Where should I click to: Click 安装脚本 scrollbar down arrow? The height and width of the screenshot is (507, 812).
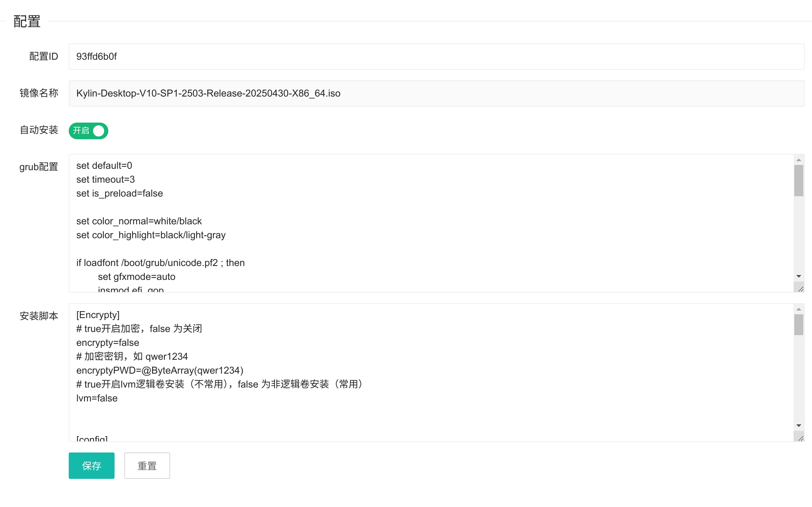(x=798, y=425)
